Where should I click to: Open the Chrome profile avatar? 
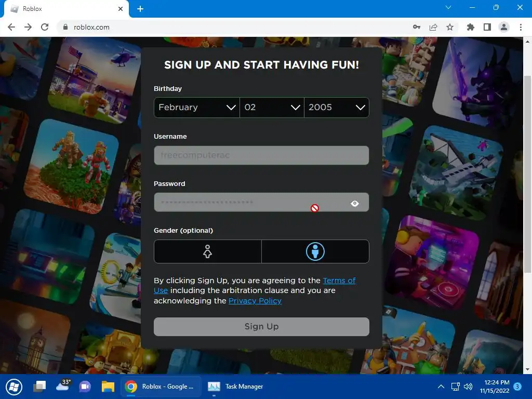(x=504, y=27)
